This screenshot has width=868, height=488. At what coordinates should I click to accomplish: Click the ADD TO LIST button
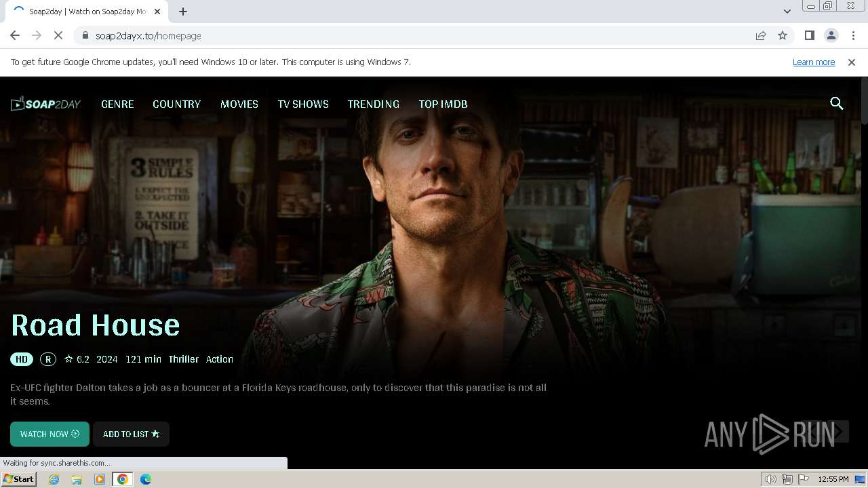point(131,434)
